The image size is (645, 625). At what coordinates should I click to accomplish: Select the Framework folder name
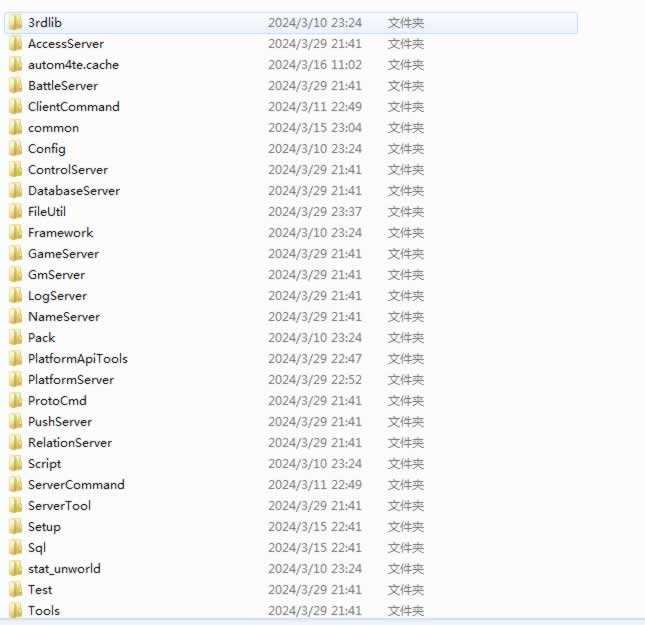point(60,232)
